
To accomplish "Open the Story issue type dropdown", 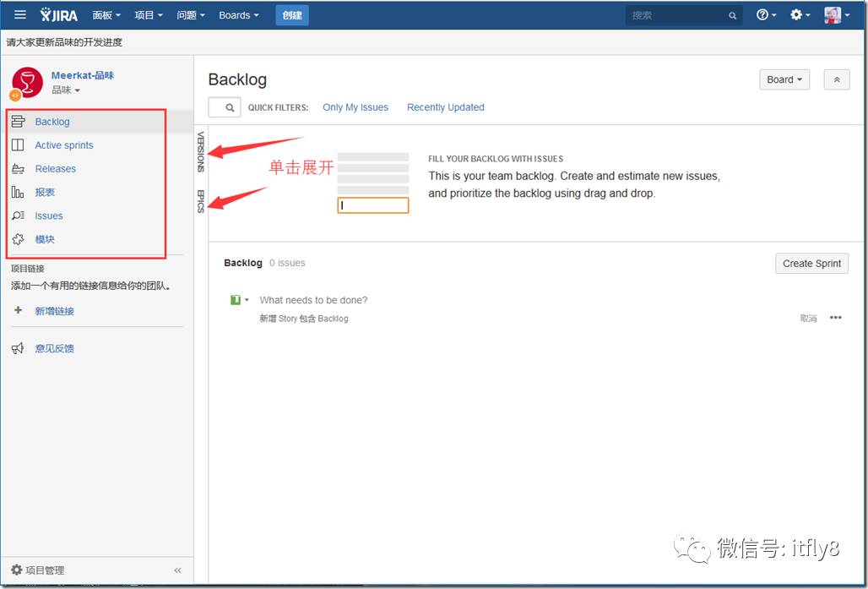I will pos(240,300).
